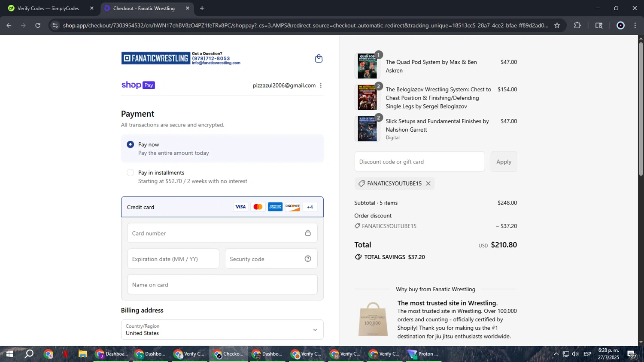
Task: Show additional +4 card brands
Action: (x=310, y=207)
